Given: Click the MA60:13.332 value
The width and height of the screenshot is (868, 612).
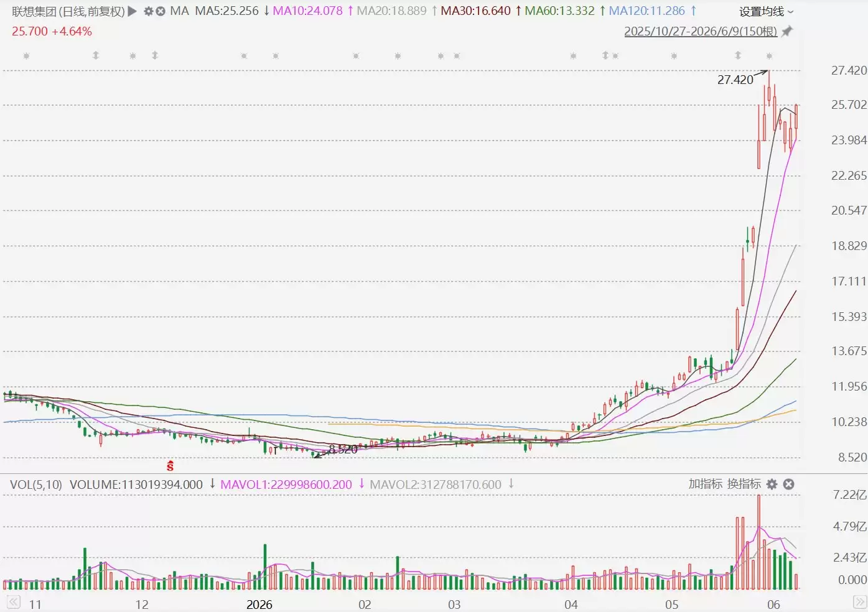Looking at the screenshot, I should (x=559, y=11).
